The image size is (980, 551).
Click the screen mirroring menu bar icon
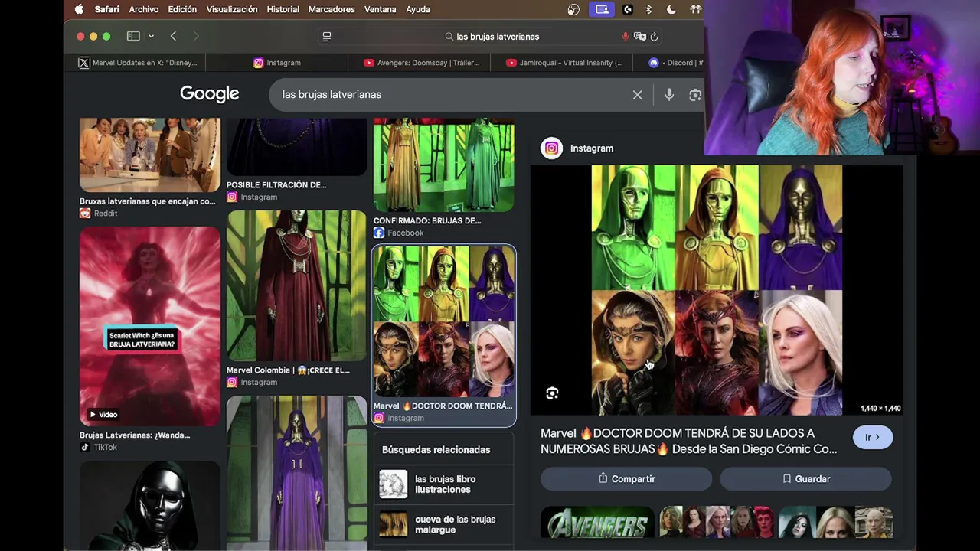pos(602,9)
